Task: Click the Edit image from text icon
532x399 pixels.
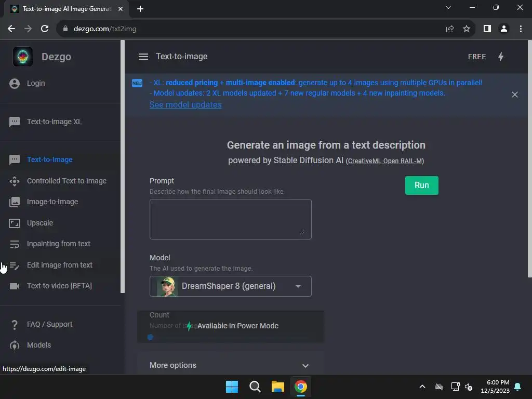Action: (x=15, y=265)
